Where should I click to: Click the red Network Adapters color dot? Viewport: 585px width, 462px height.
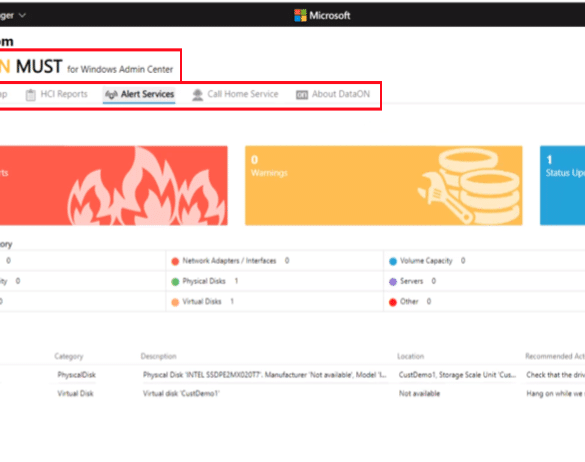coord(175,261)
